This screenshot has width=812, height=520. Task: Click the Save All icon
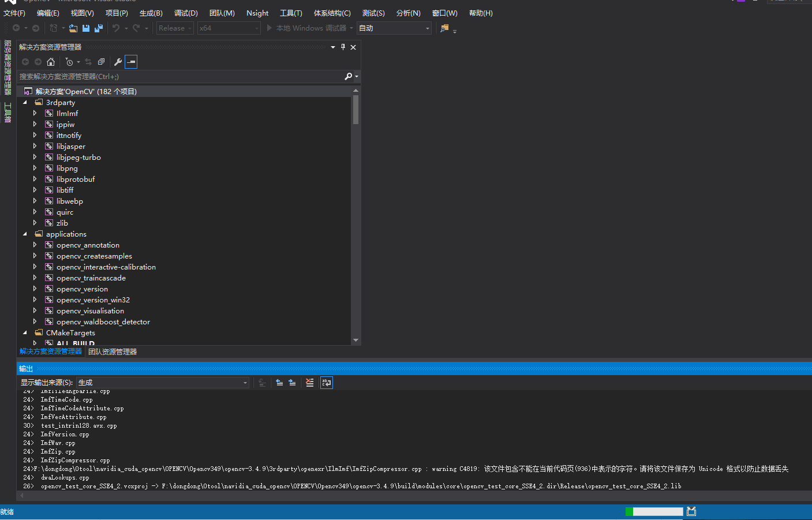coord(99,28)
